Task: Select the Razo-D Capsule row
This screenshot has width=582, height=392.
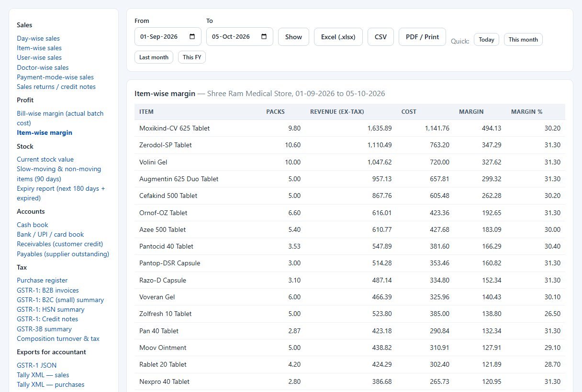Action: tap(350, 280)
